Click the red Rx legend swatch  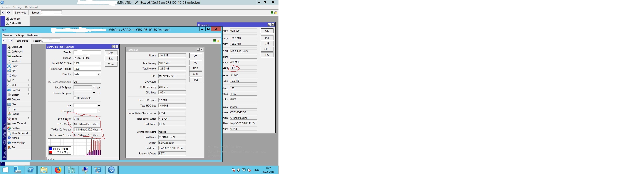pyautogui.click(x=50, y=152)
